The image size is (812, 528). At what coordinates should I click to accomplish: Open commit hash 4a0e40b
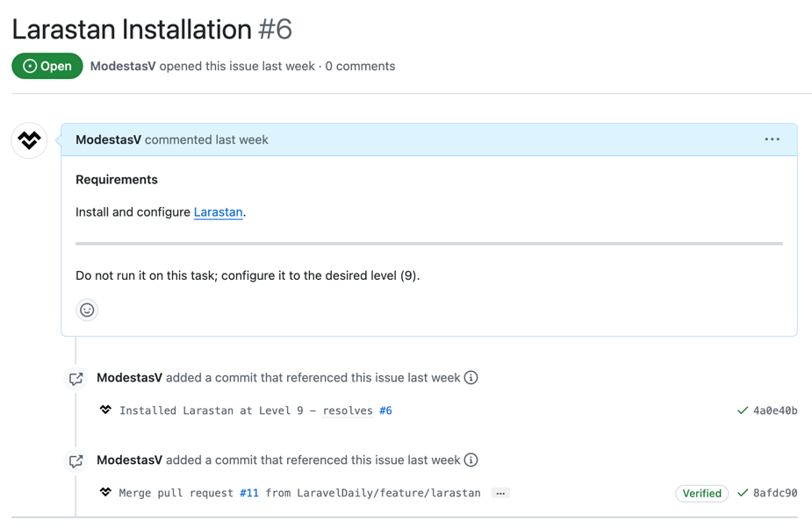click(775, 410)
